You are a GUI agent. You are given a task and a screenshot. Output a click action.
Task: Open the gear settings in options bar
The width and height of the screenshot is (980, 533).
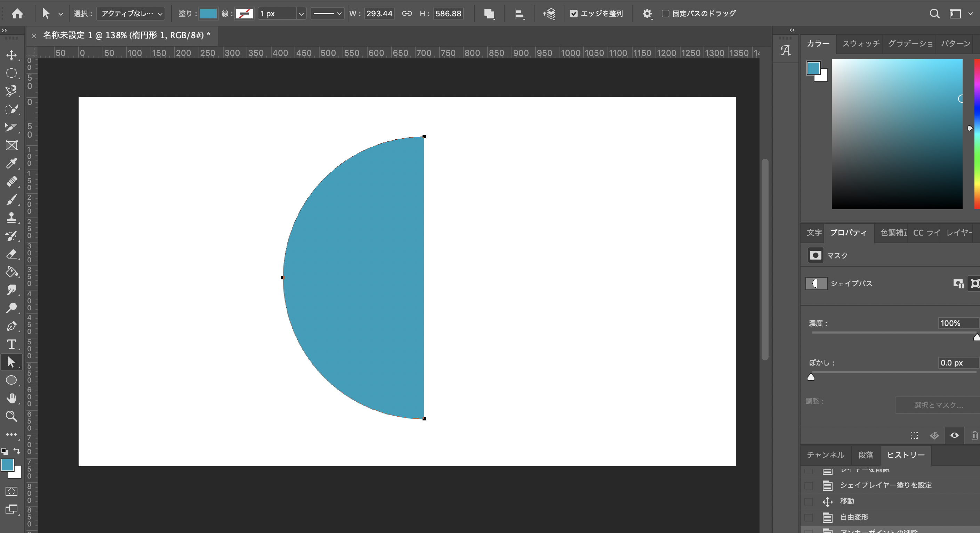(x=647, y=14)
